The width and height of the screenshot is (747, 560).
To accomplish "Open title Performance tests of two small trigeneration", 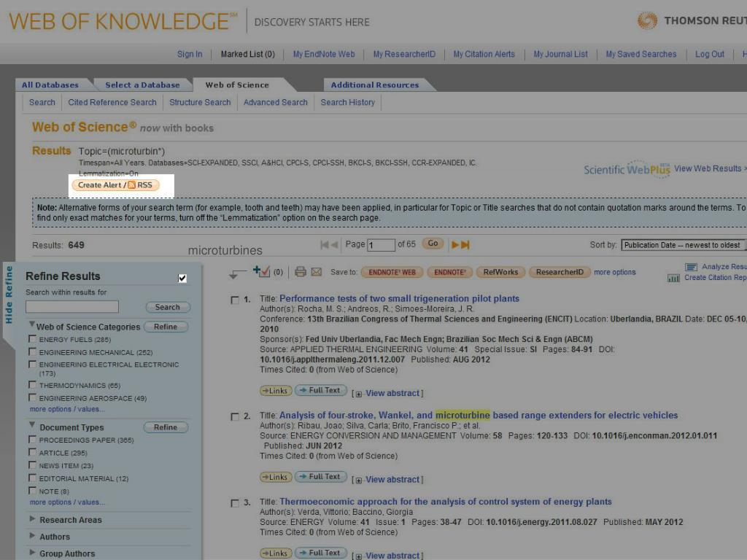I will click(x=399, y=298).
